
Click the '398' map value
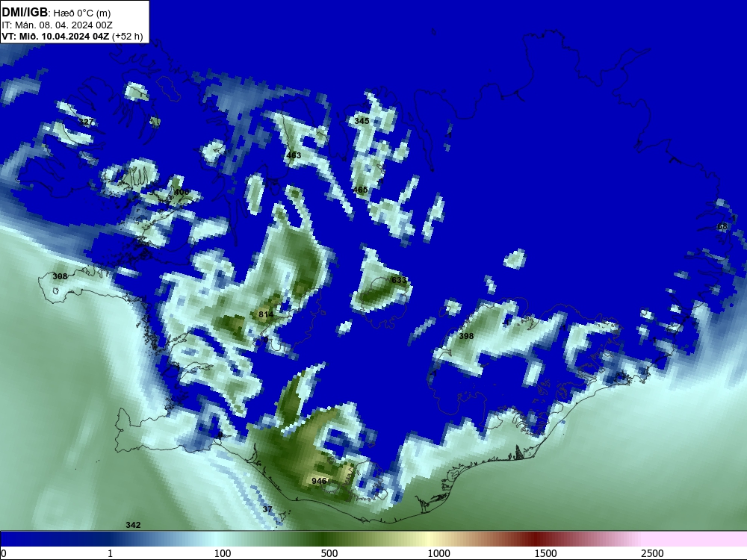[x=466, y=336]
